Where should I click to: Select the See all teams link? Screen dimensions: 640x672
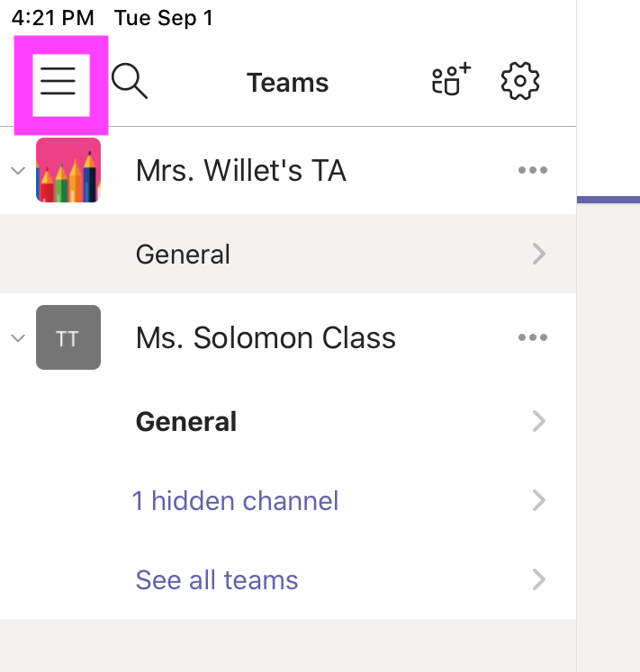(217, 579)
